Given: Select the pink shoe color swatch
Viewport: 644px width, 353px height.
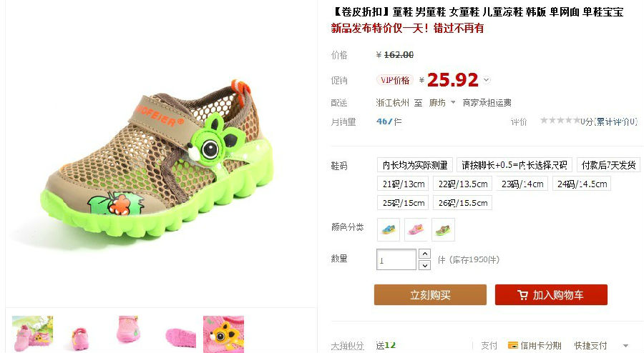Looking at the screenshot, I should (x=416, y=229).
